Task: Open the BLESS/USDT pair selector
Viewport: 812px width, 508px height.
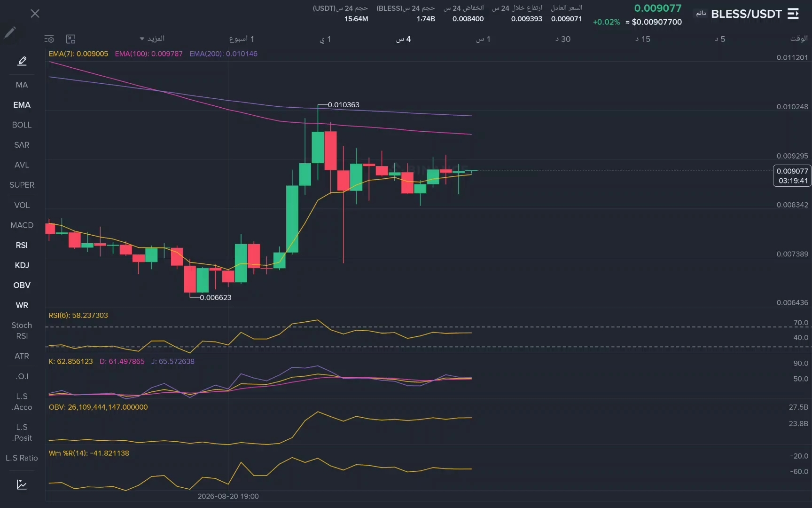Action: click(746, 14)
